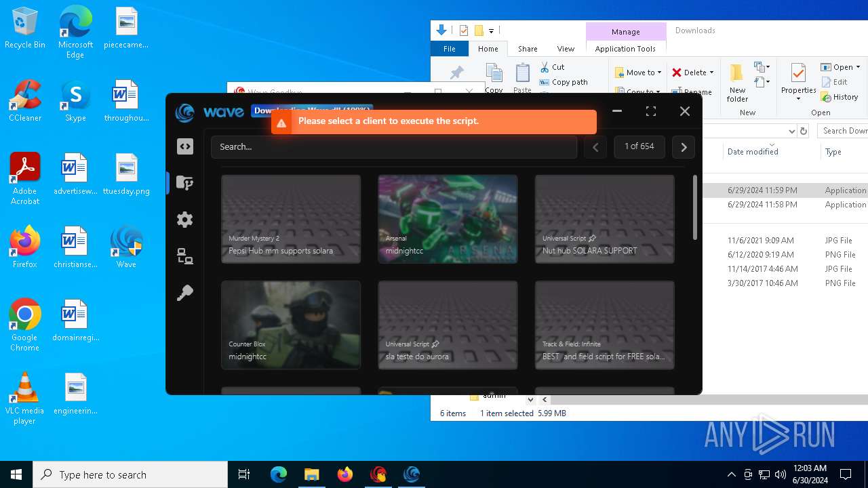The height and width of the screenshot is (488, 868).
Task: Click the Windows taskbar search box
Action: point(130,474)
